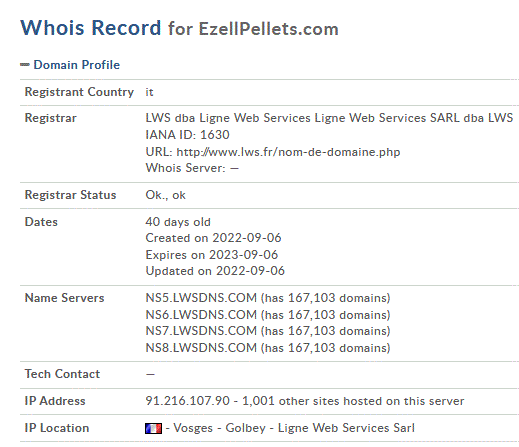Click the NS8.LWSDNS.COM name server
The image size is (519, 447).
(201, 348)
